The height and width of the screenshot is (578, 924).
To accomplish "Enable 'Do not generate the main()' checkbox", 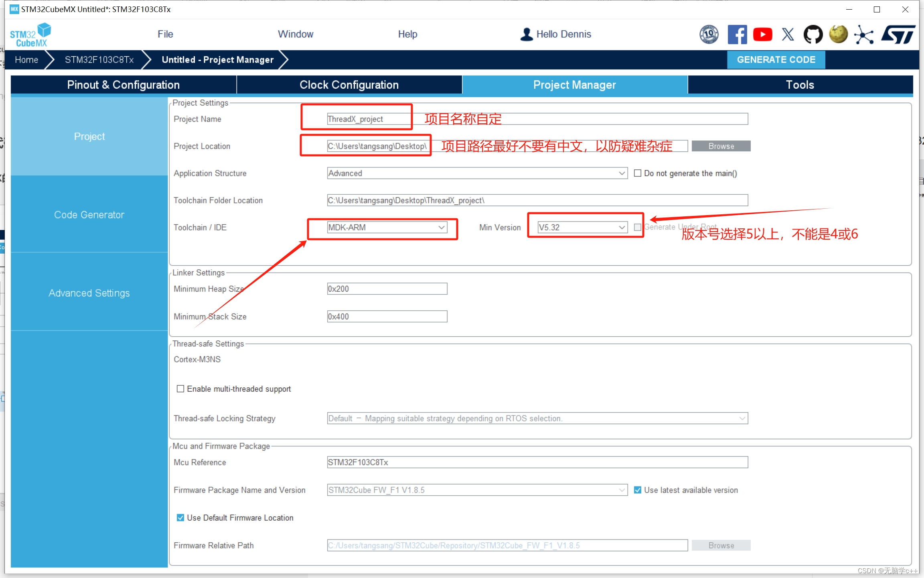I will click(x=637, y=173).
